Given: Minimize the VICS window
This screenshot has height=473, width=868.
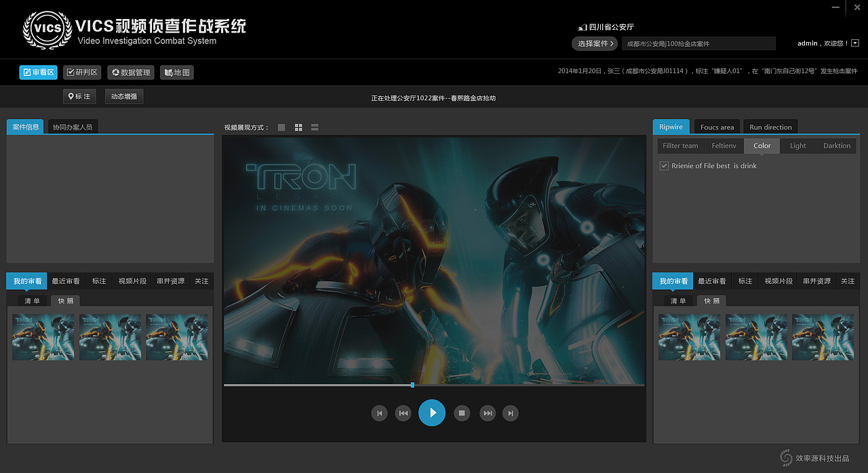Looking at the screenshot, I should point(835,7).
